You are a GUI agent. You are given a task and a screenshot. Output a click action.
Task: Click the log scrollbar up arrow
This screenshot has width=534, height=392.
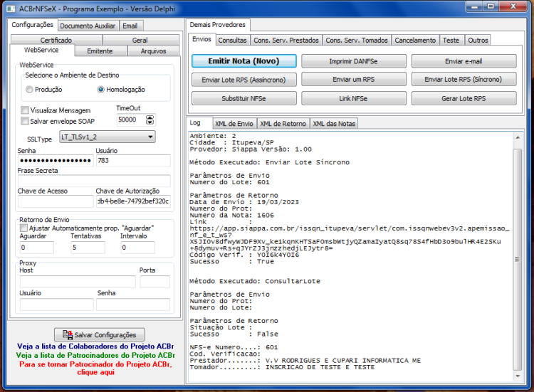(x=518, y=137)
